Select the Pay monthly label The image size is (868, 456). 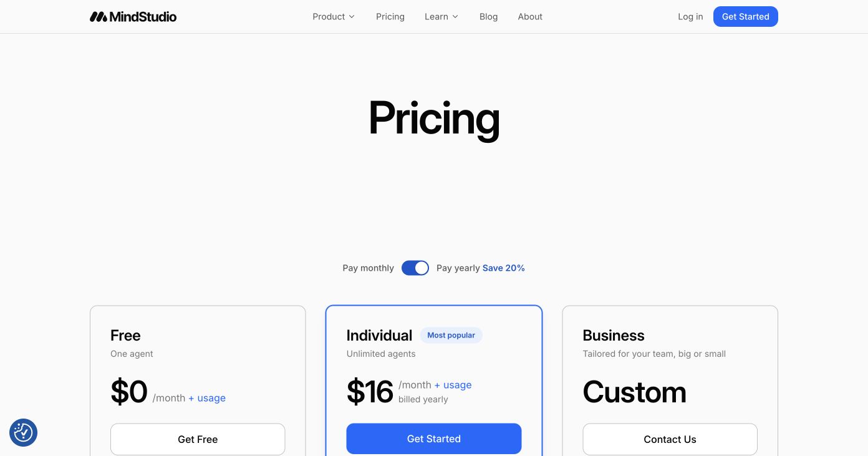368,268
